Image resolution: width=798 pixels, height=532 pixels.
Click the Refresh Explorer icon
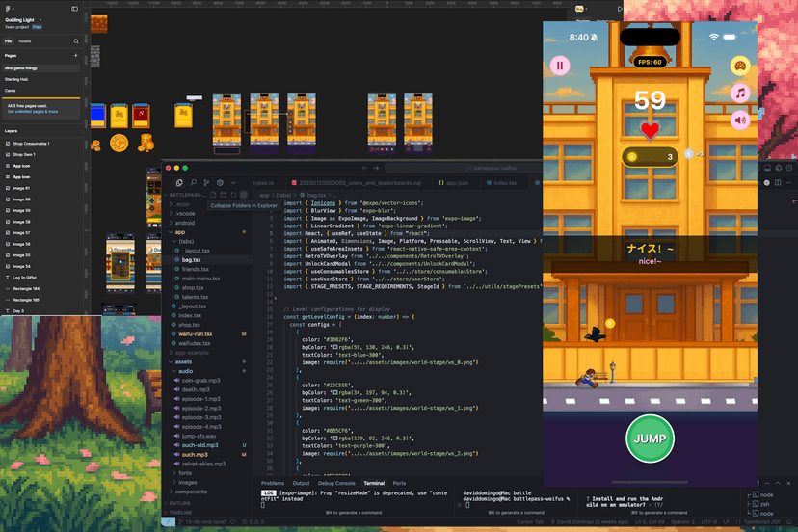pyautogui.click(x=233, y=195)
